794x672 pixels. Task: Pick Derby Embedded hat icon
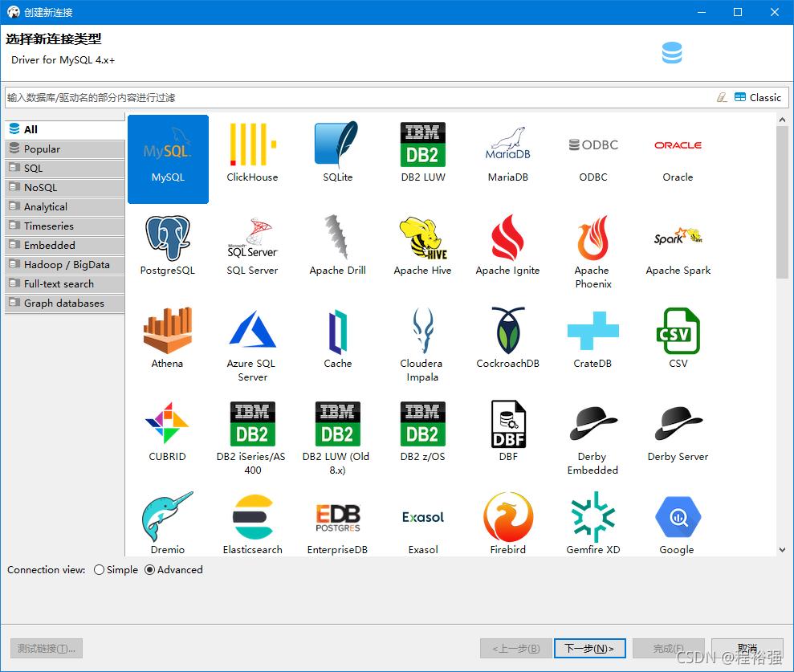tap(593, 423)
